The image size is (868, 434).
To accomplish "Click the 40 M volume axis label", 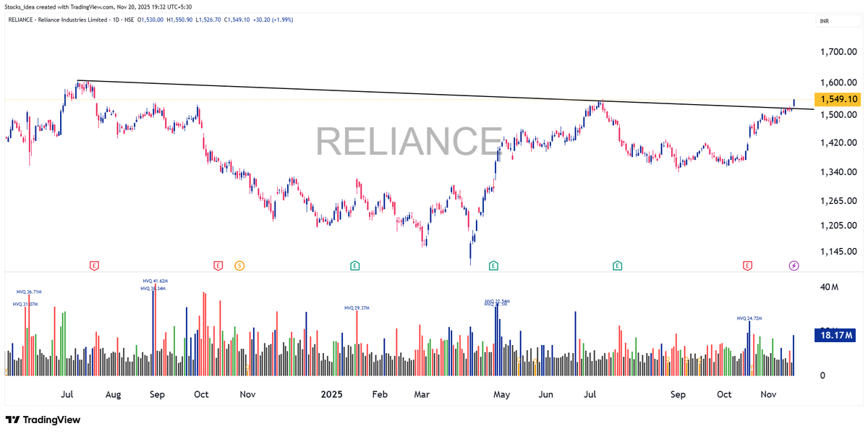I will click(829, 287).
